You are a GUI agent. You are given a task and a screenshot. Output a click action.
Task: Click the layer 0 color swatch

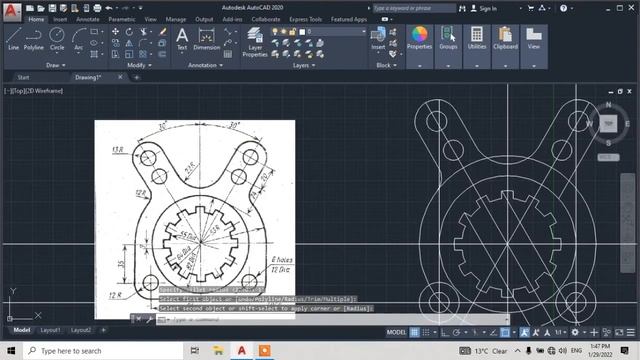(x=302, y=31)
